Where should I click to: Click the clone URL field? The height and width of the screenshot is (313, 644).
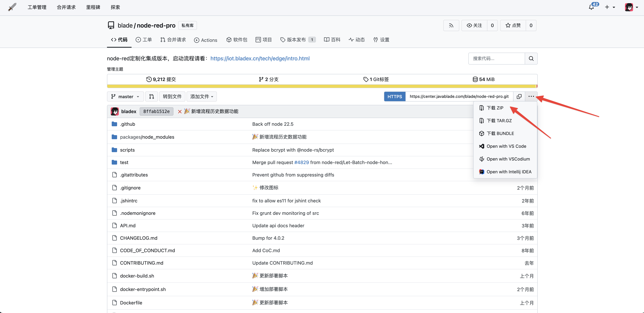tap(459, 96)
